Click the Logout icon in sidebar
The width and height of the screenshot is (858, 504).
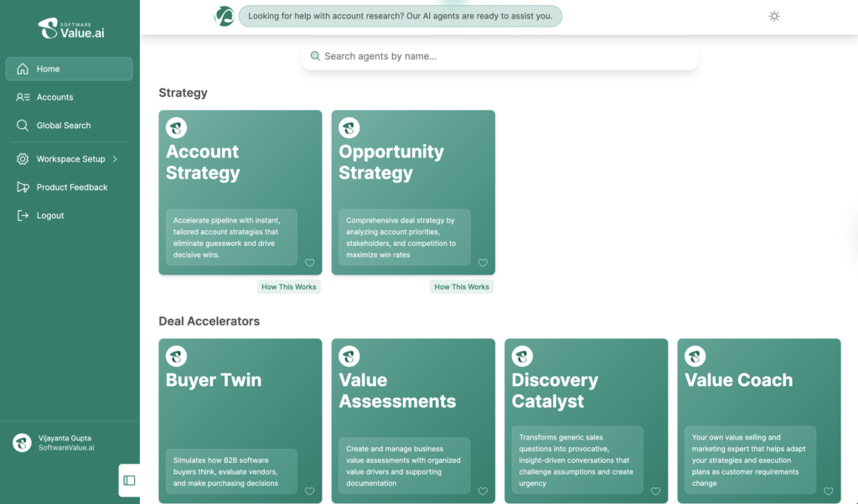coord(23,215)
